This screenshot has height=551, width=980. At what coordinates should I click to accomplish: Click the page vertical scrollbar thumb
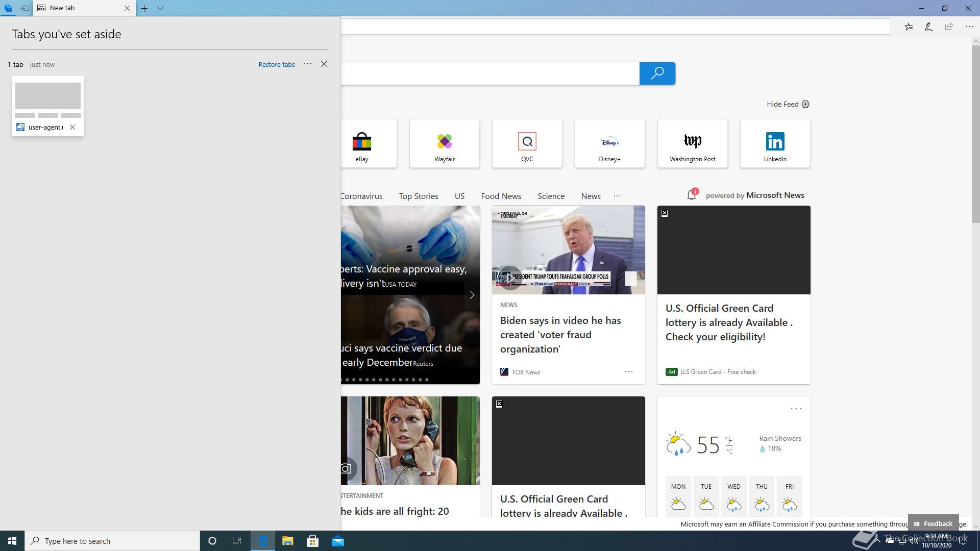pyautogui.click(x=975, y=134)
